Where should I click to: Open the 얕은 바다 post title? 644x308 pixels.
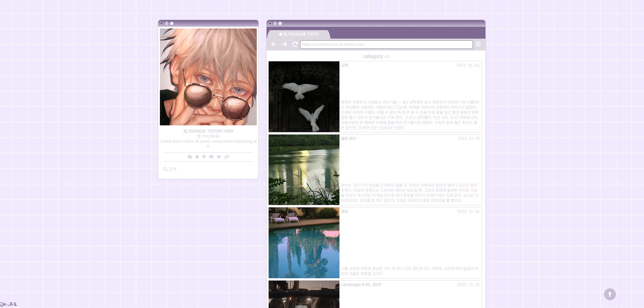point(348,139)
